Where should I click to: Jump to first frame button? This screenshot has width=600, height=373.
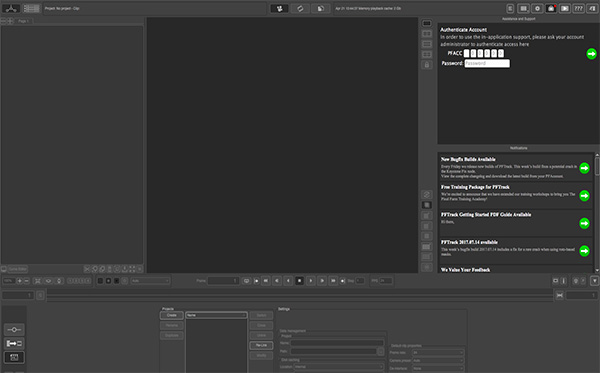(266, 281)
